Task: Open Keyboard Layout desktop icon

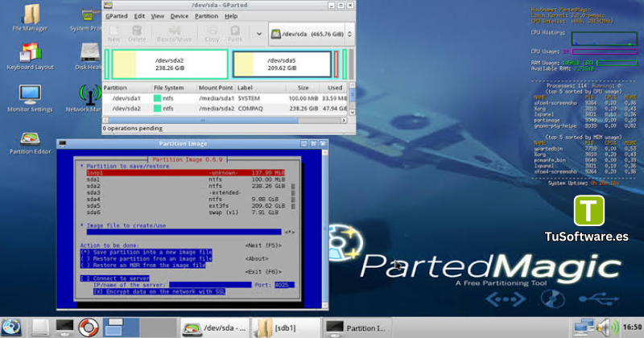Action: 30,56
